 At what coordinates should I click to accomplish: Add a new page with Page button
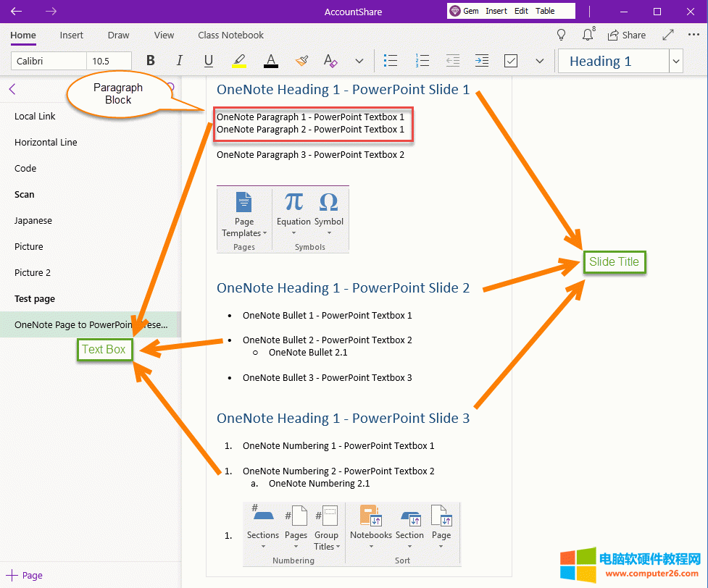(x=24, y=575)
